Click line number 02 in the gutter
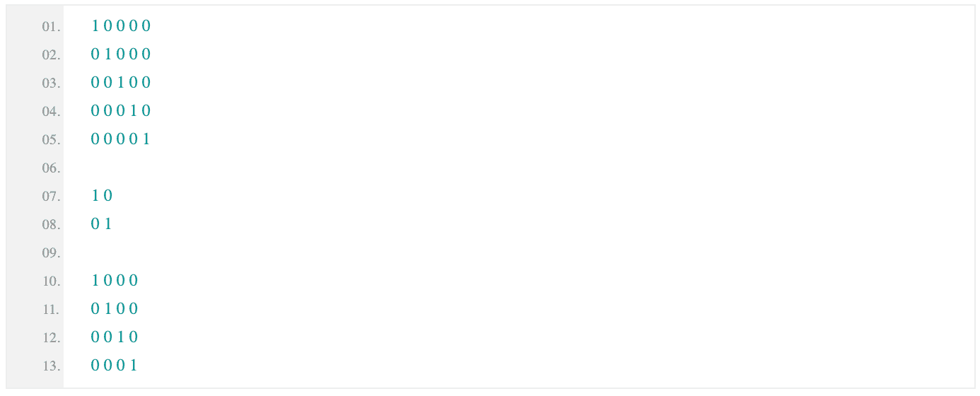980x396 pixels. tap(51, 55)
